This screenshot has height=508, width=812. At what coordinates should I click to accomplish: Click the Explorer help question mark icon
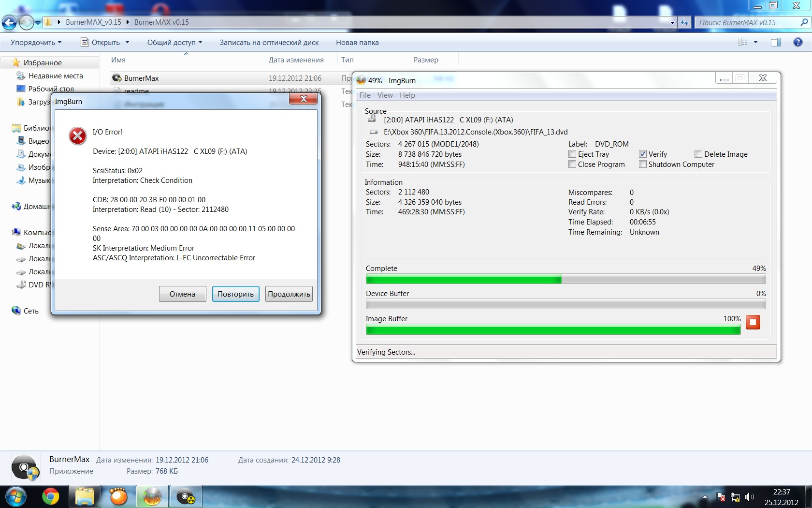(798, 42)
